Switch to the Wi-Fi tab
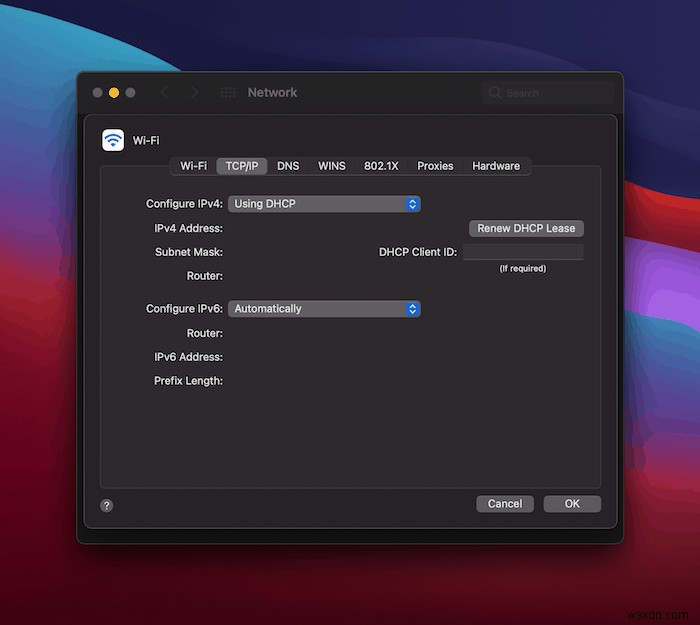Image resolution: width=700 pixels, height=625 pixels. click(193, 166)
